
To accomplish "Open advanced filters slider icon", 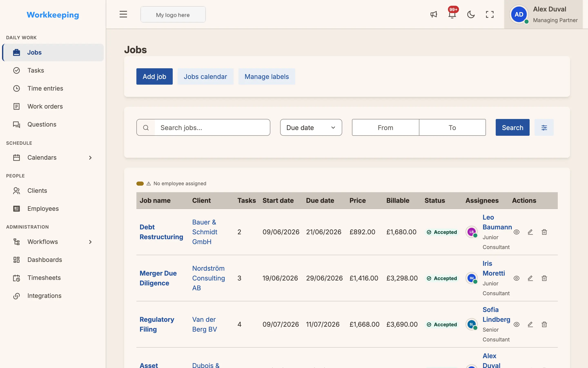I will coord(544,128).
